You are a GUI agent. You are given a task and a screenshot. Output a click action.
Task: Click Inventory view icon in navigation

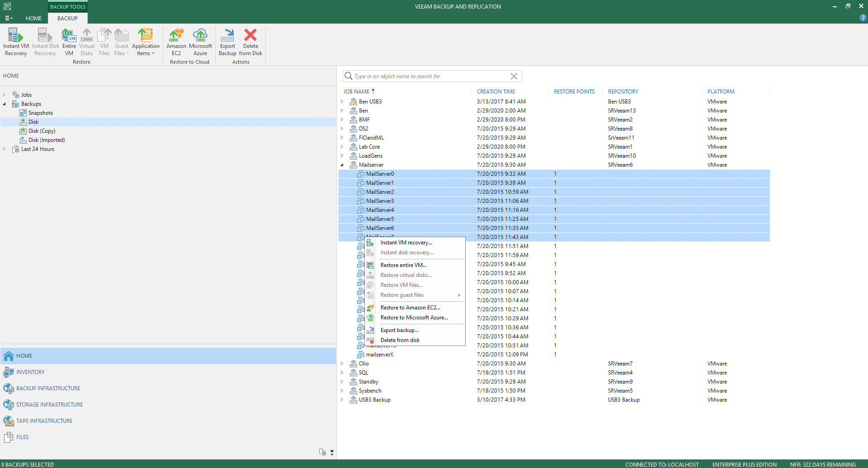pyautogui.click(x=8, y=372)
